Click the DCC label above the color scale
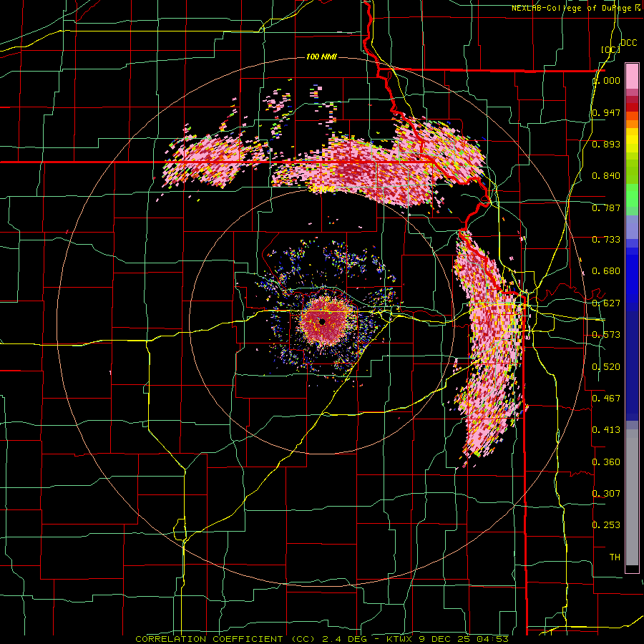The height and width of the screenshot is (644, 644). pyautogui.click(x=628, y=43)
